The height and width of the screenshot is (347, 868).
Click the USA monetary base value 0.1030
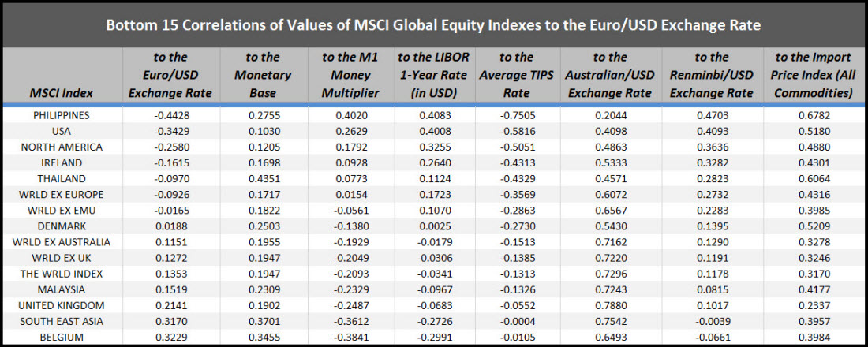(x=263, y=131)
